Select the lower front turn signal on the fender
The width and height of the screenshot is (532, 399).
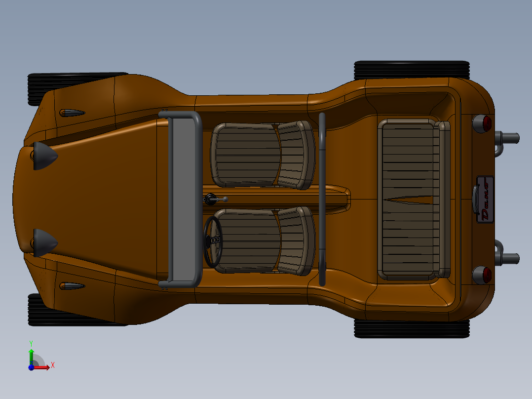[x=72, y=286]
